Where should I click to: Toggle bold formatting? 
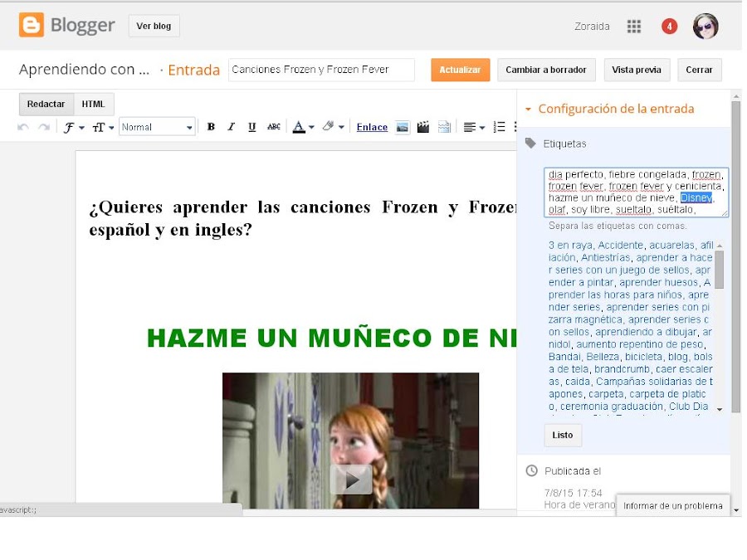(211, 127)
